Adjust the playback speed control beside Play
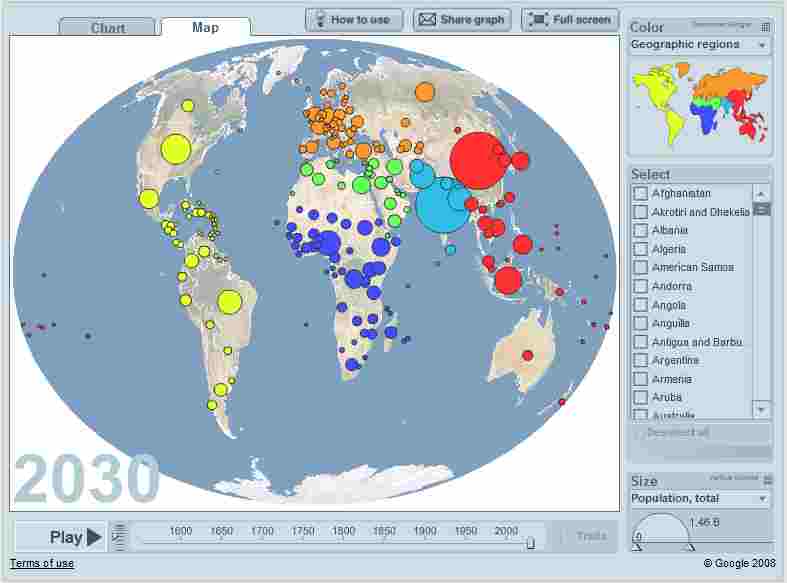The height and width of the screenshot is (583, 787). click(x=119, y=537)
